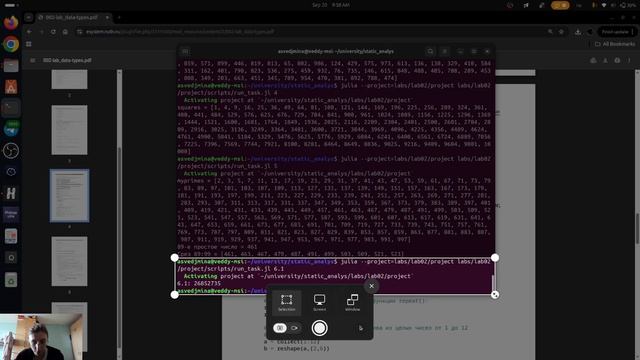Open the H application in dock
The width and height of the screenshot is (640, 360).
11,193
